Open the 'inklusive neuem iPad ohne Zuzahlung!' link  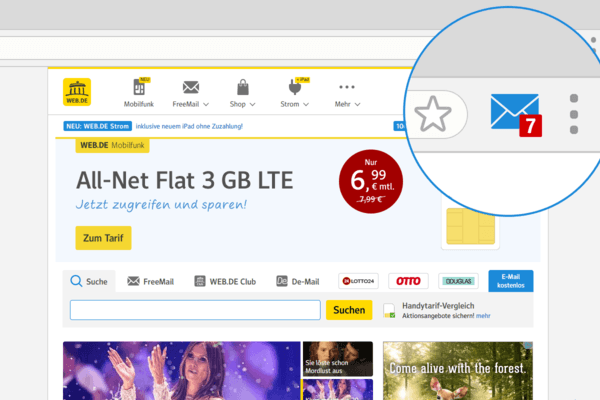[x=189, y=126]
